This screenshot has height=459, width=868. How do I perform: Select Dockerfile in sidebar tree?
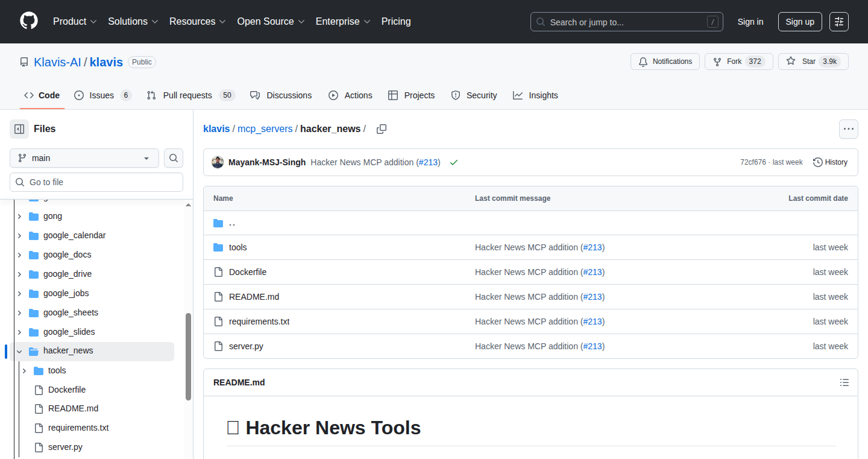[x=67, y=390]
